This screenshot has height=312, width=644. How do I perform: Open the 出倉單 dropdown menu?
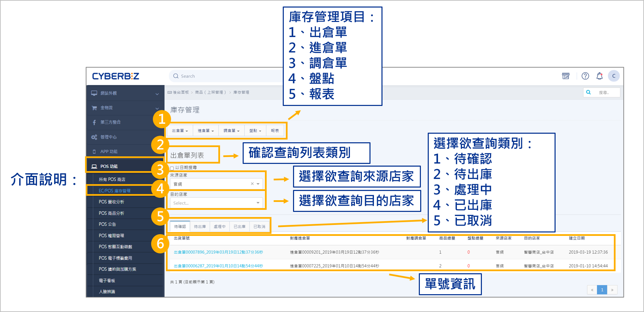(180, 131)
